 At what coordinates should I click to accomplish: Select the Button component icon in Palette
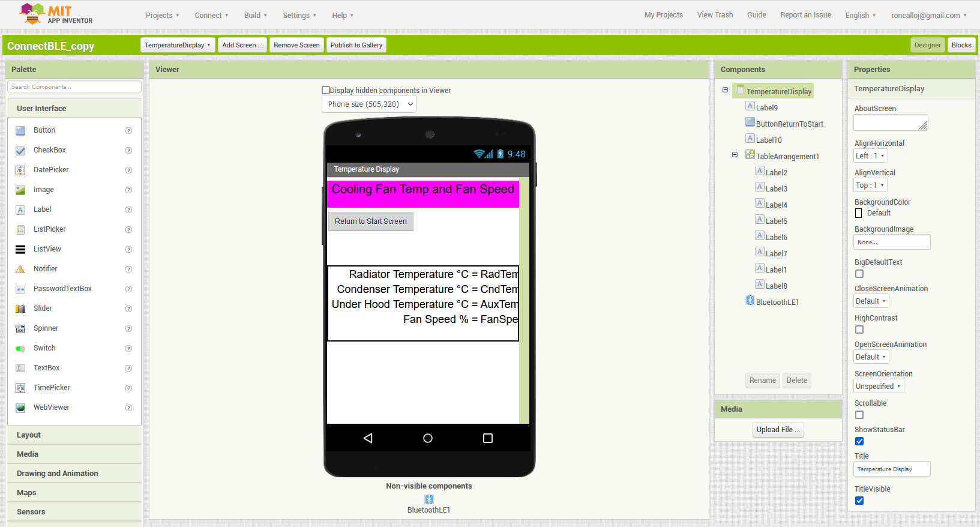click(x=20, y=130)
